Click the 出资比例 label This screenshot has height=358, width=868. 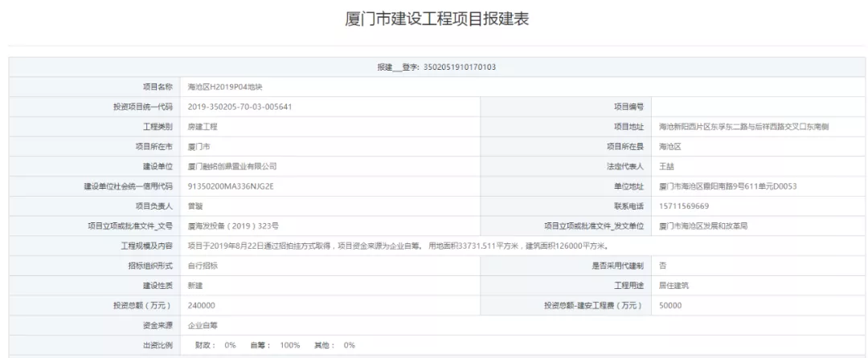[158, 345]
